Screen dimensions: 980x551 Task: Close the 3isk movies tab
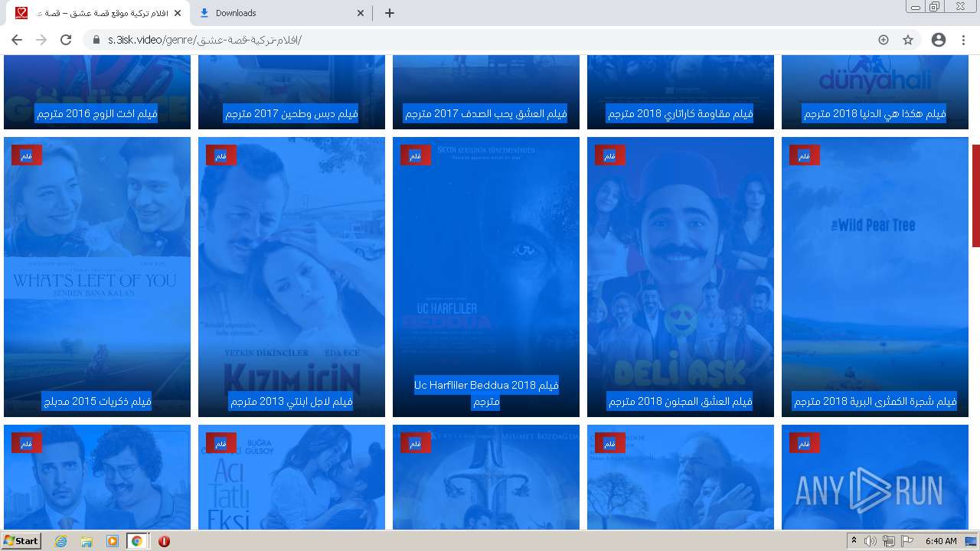178,13
